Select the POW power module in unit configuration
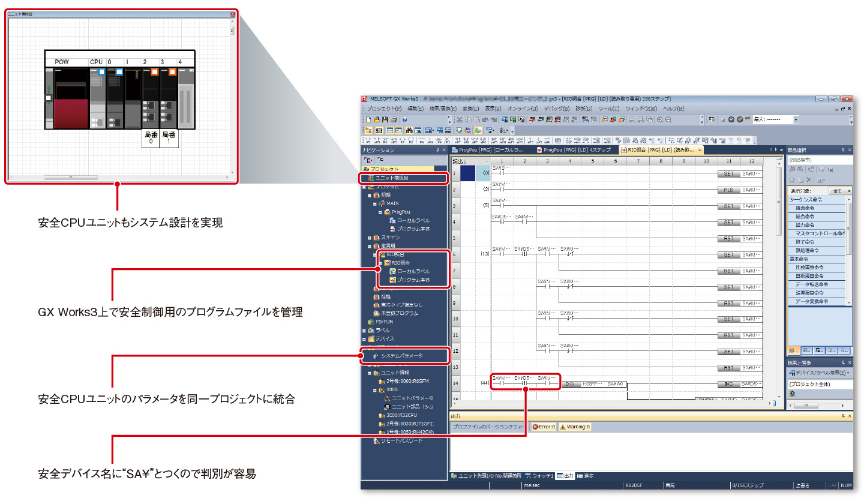This screenshot has height=504, width=864. [x=71, y=98]
